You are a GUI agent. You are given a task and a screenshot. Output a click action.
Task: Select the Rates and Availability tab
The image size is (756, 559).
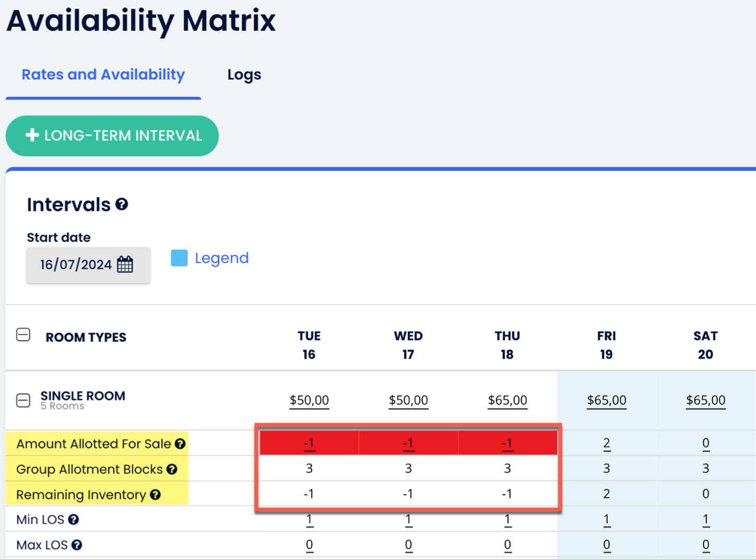point(103,75)
